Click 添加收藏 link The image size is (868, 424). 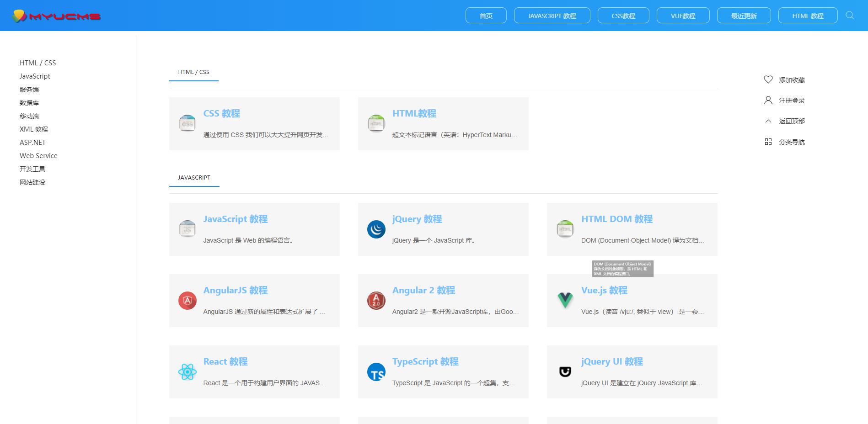[x=792, y=80]
